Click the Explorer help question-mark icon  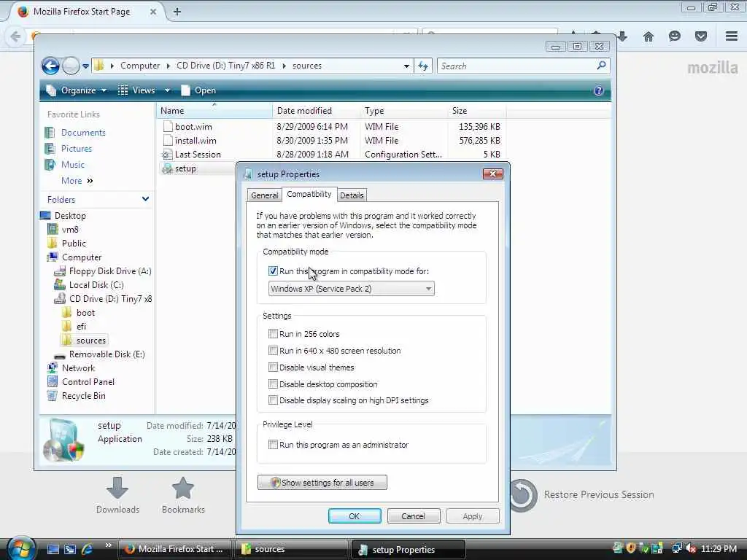(598, 90)
